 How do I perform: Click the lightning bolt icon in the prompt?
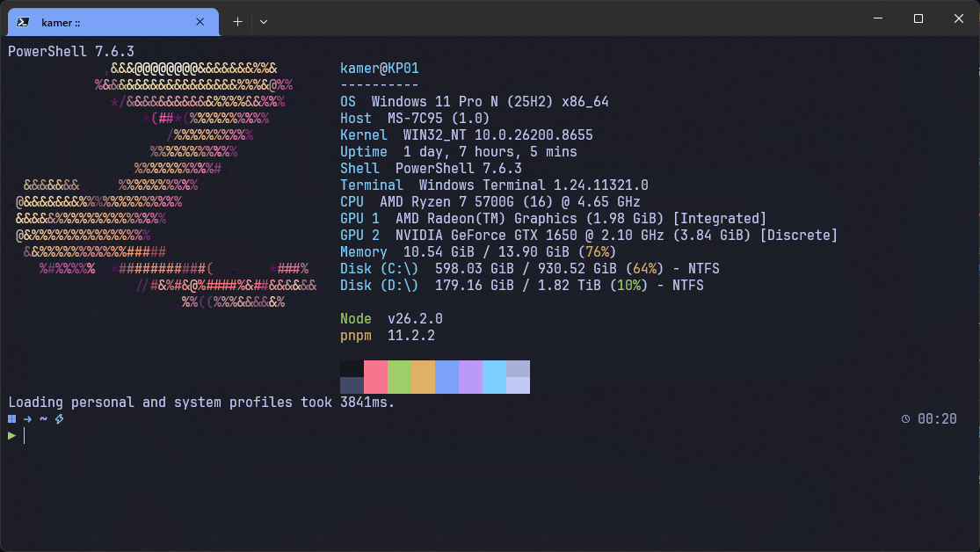point(60,419)
